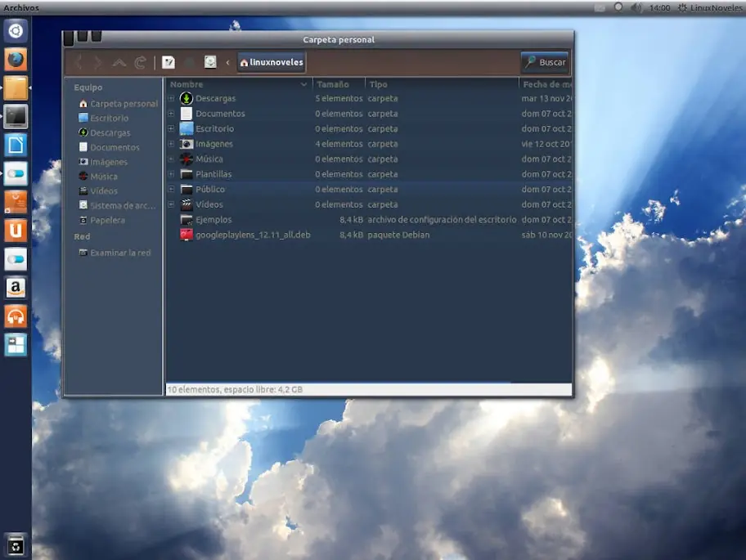Screen dimensions: 746x560
Task: Click the '5 elementos' size cell
Action: 339,98
